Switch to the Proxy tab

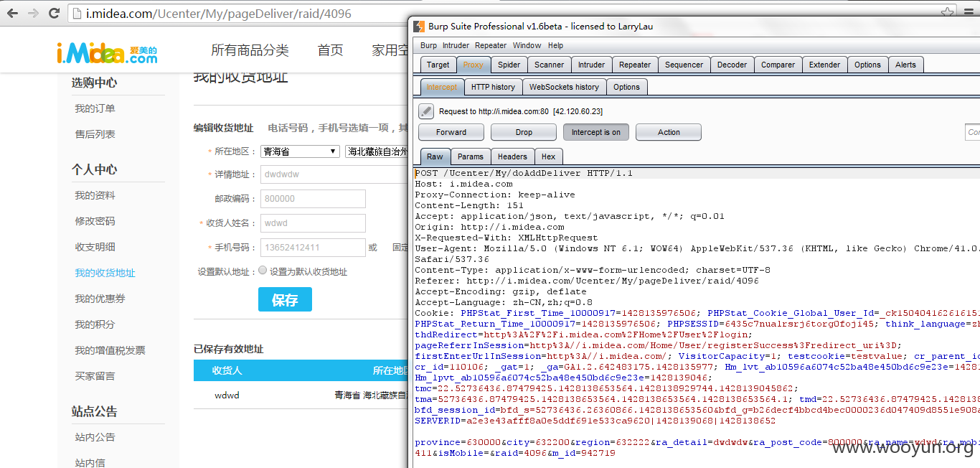pyautogui.click(x=473, y=65)
